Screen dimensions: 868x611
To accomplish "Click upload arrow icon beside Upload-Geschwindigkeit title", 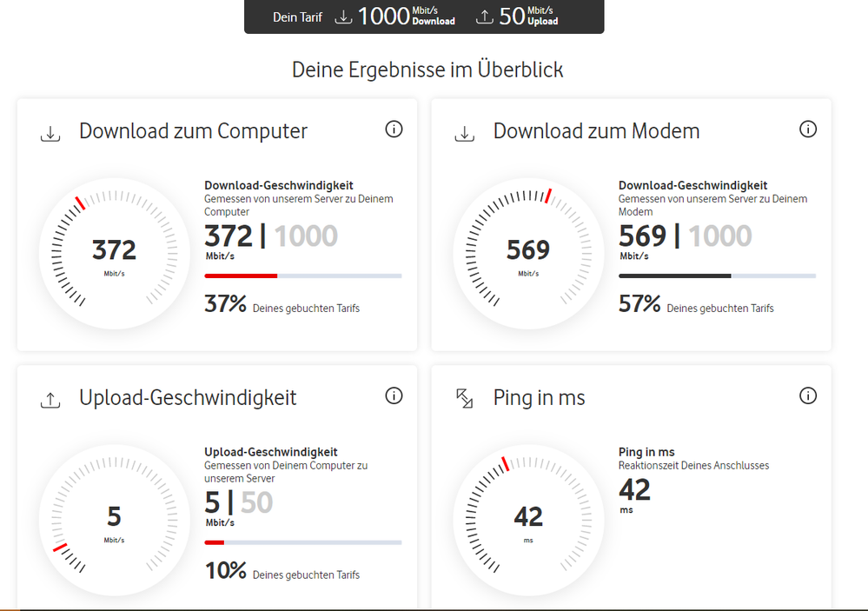I will coord(50,400).
